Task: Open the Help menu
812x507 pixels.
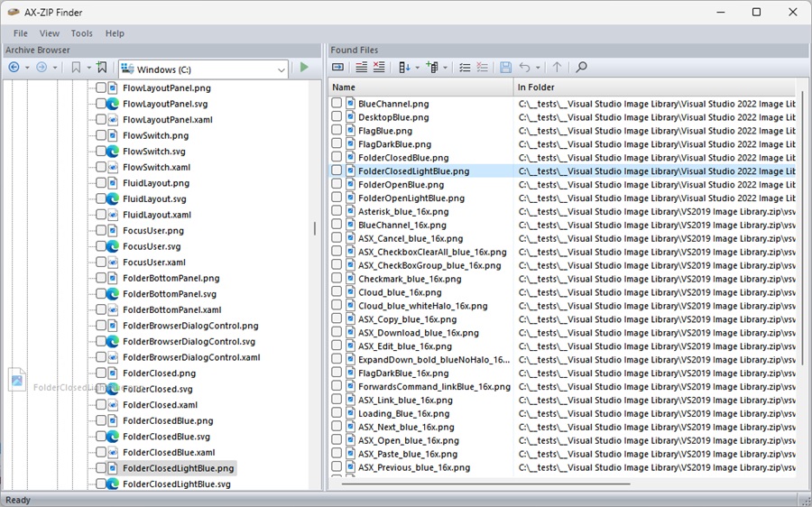Action: point(115,33)
